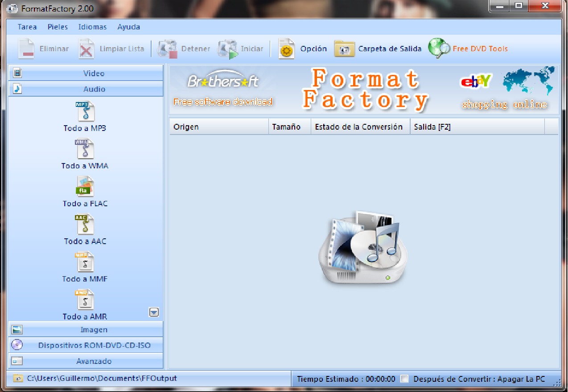Click the film strip icon beside Video

pos(17,73)
